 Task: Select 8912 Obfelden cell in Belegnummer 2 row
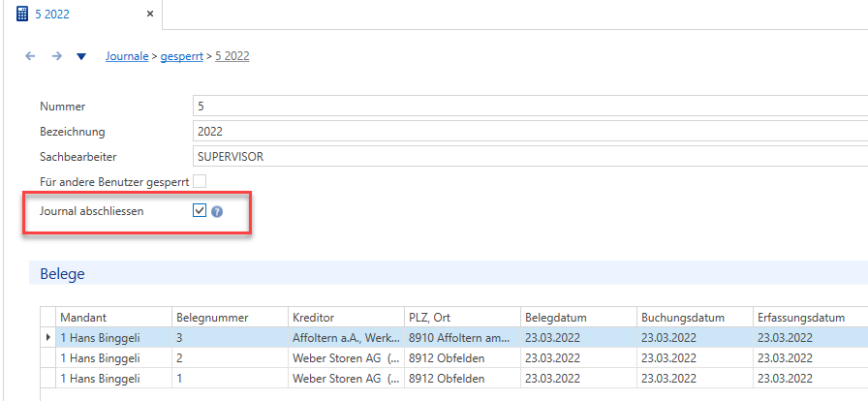(462, 358)
